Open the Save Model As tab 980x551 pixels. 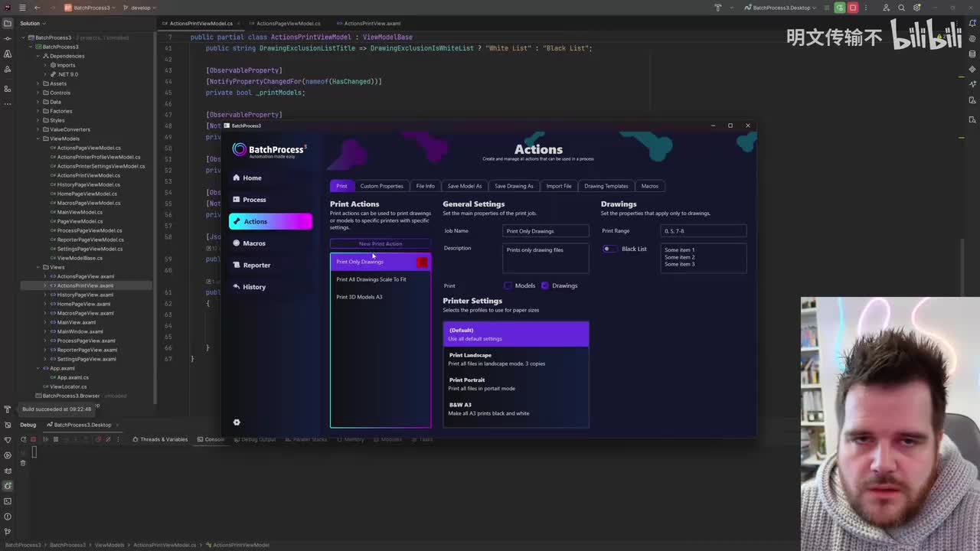[x=465, y=186]
